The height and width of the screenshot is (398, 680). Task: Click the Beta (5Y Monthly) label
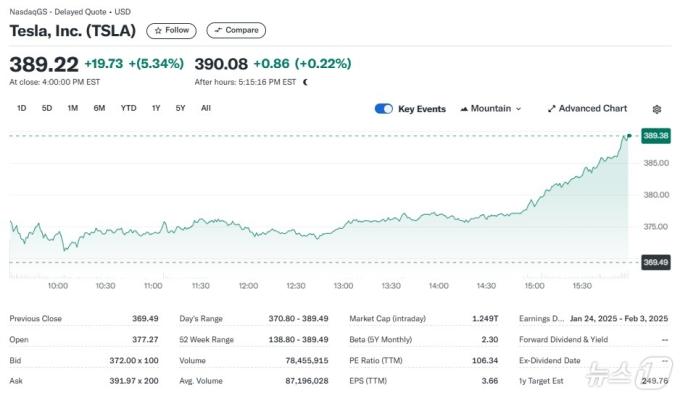[x=381, y=339]
